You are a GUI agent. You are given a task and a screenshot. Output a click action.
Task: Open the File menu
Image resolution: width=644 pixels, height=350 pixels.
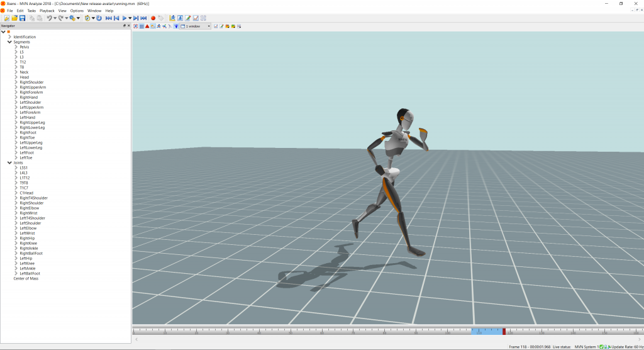point(10,11)
